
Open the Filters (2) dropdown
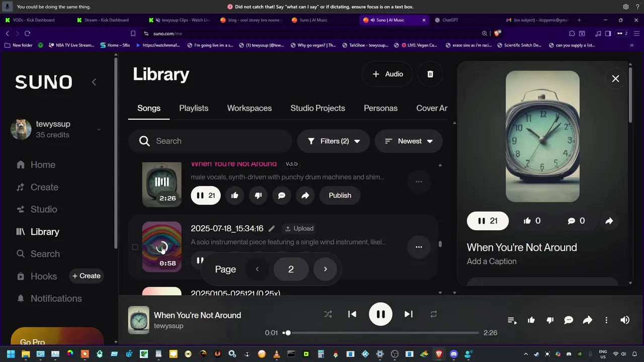tap(334, 141)
